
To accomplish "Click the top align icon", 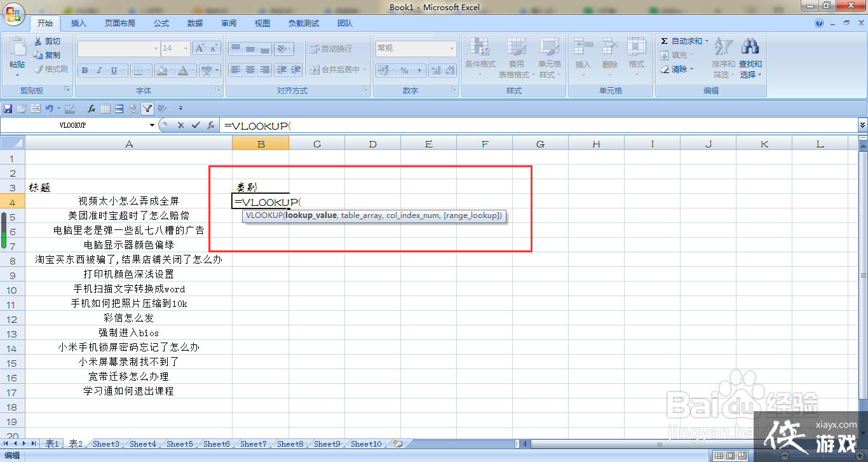I will [x=236, y=49].
